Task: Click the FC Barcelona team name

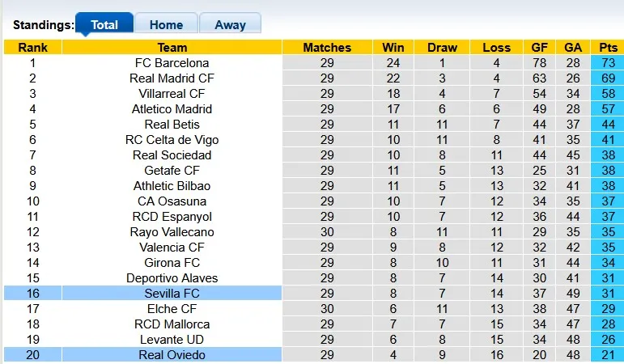Action: (172, 63)
